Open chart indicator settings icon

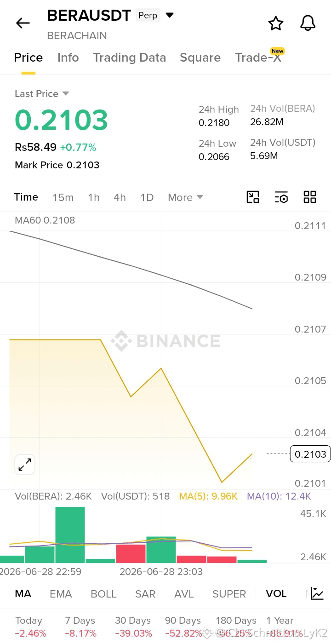pyautogui.click(x=281, y=197)
